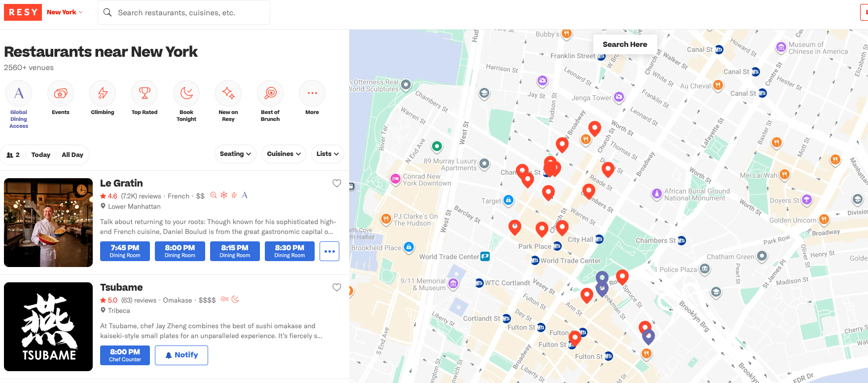The height and width of the screenshot is (383, 868).
Task: Click Search Here on the map
Action: coord(625,44)
